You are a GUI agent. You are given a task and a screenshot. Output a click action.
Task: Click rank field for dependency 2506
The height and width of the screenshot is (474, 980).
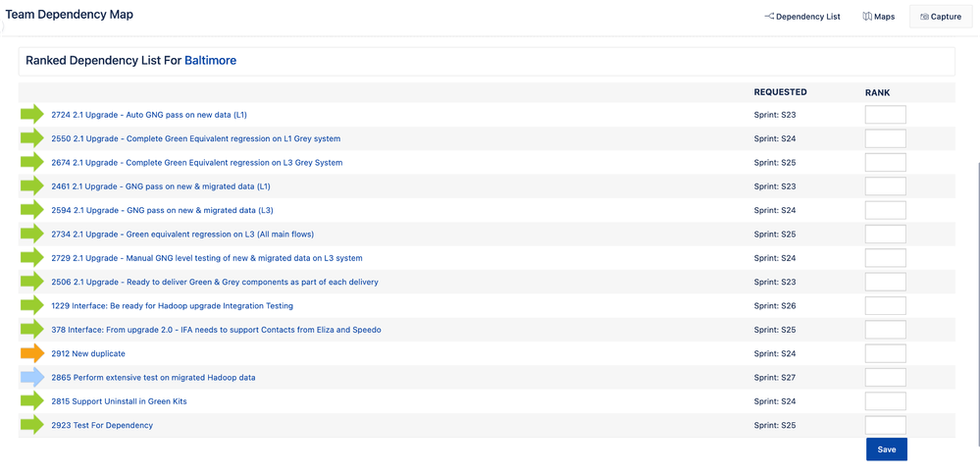point(885,282)
